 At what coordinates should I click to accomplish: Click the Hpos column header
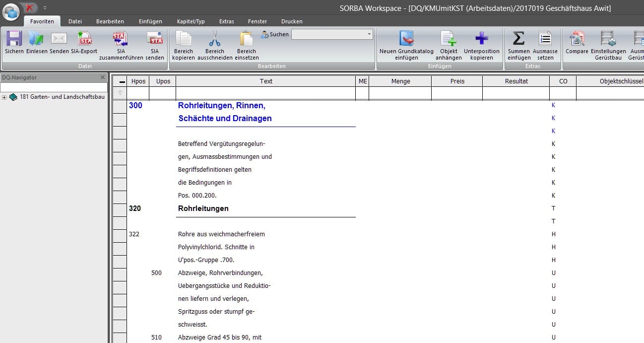click(x=138, y=81)
